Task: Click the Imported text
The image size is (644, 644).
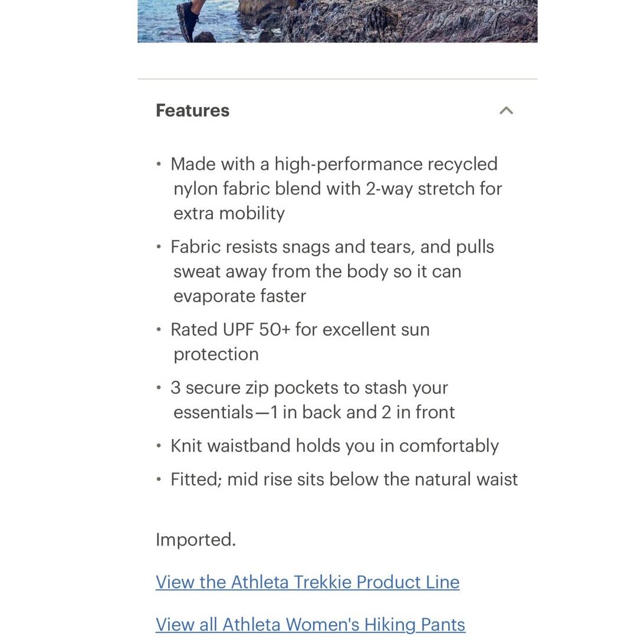Action: pos(196,539)
